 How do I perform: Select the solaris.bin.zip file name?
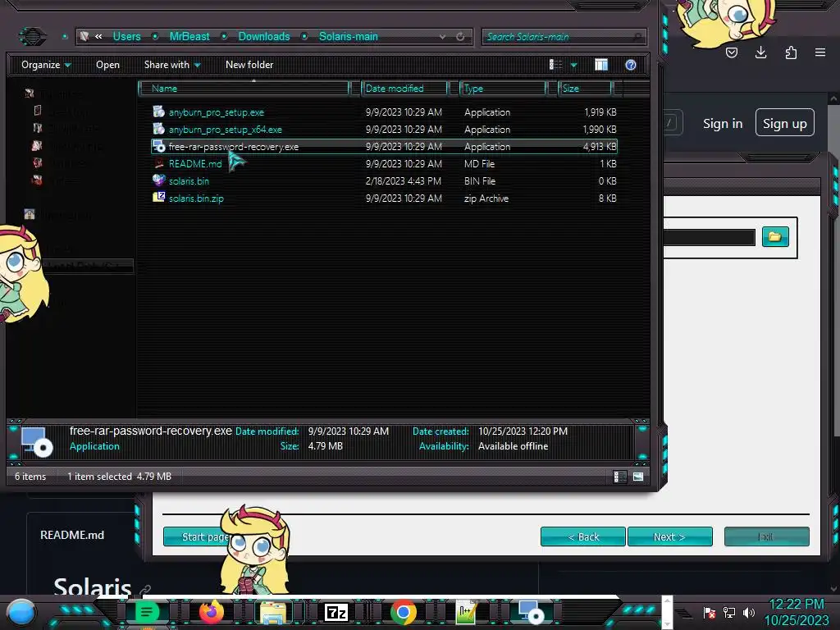[x=196, y=198]
